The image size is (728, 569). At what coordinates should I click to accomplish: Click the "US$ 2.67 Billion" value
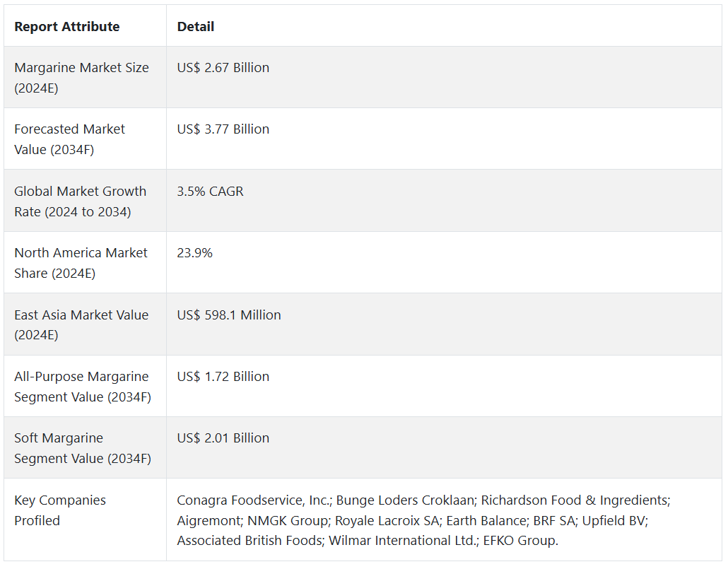coord(223,68)
